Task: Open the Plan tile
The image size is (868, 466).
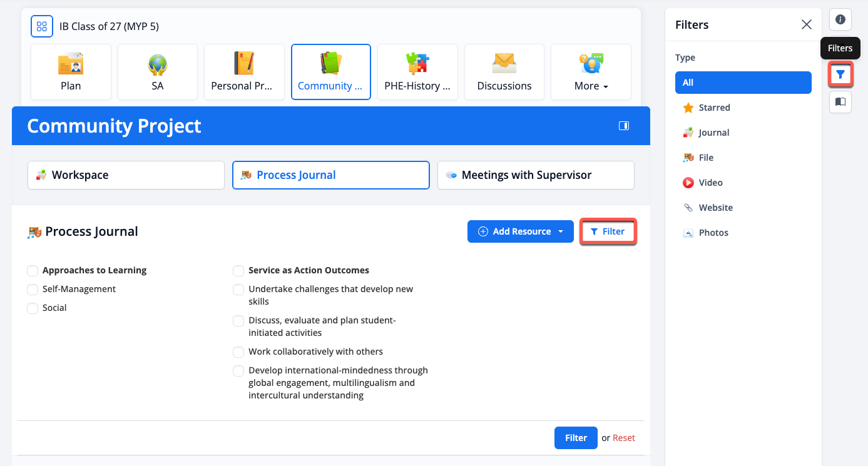Action: tap(71, 72)
